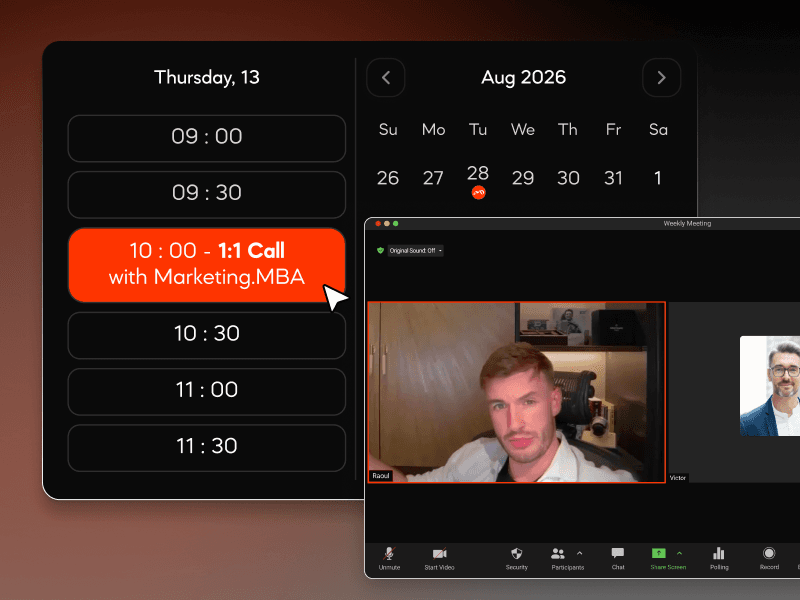This screenshot has width=800, height=600.
Task: Click the Victor name label
Action: 678,478
